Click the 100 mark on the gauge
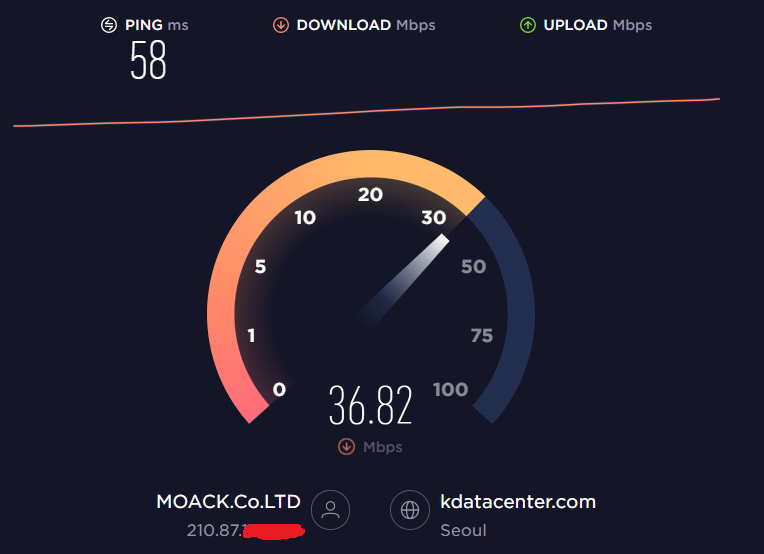The height and width of the screenshot is (554, 764). point(450,389)
